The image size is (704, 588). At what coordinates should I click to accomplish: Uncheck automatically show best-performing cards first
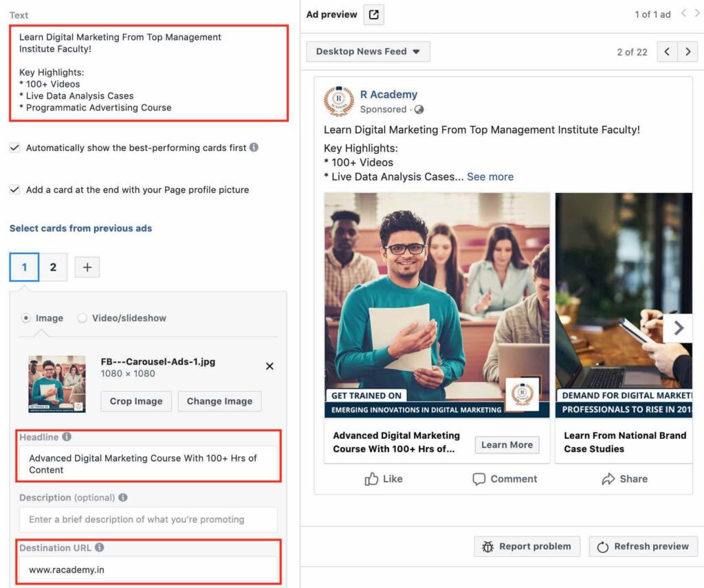[x=15, y=147]
